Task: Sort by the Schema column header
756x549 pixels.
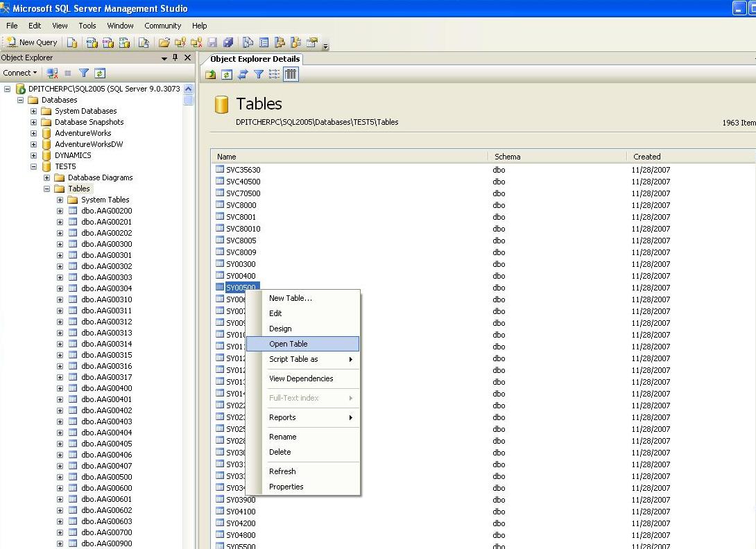Action: pyautogui.click(x=557, y=157)
